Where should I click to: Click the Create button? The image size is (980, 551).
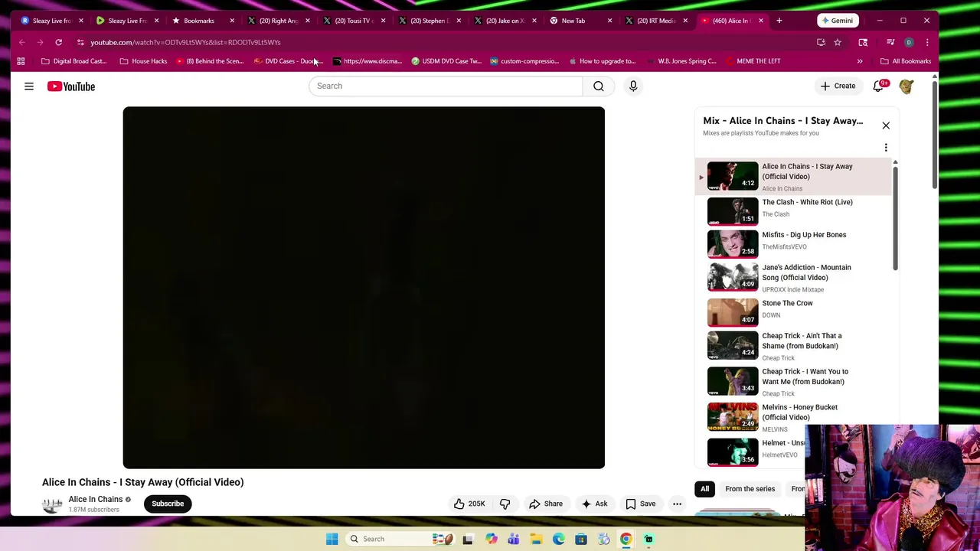pos(838,86)
